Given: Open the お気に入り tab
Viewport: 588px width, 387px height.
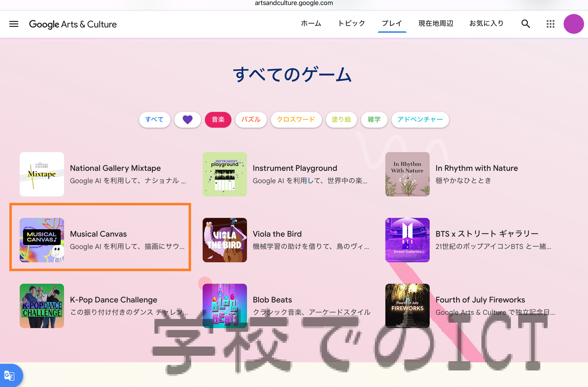Looking at the screenshot, I should (487, 23).
